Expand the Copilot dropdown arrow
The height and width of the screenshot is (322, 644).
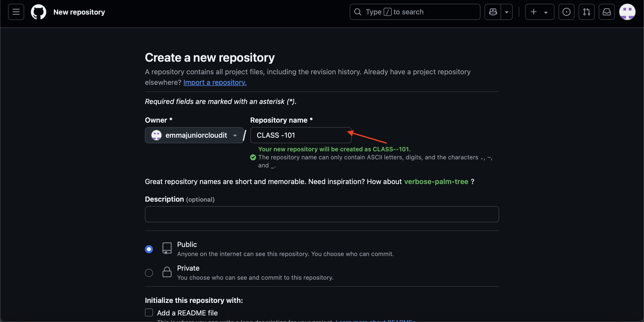[x=507, y=12]
